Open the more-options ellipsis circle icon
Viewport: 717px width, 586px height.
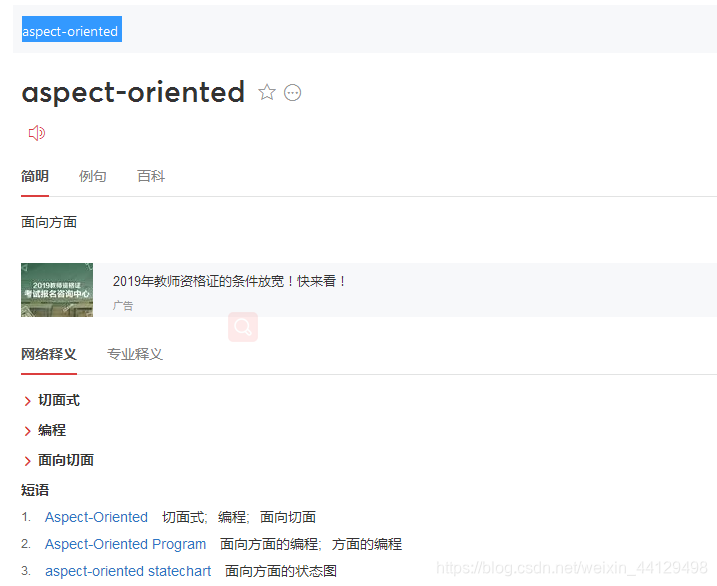pyautogui.click(x=293, y=93)
